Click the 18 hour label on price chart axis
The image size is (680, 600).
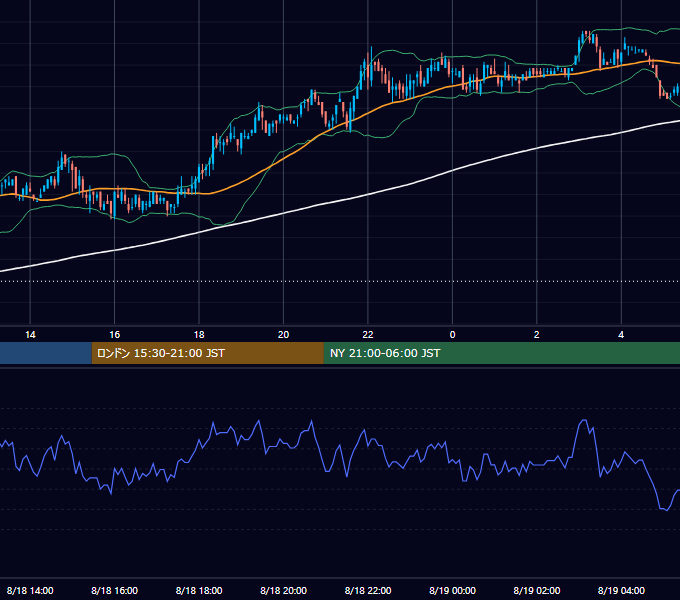click(199, 335)
